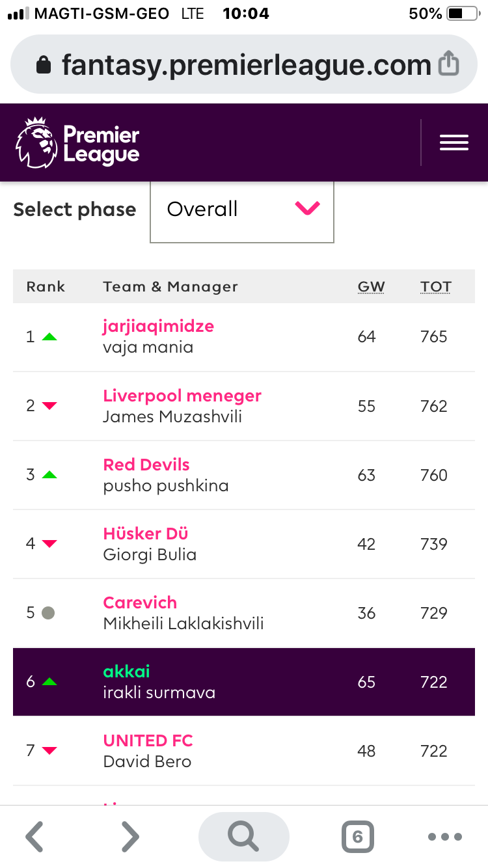Open the hamburger menu icon
The image size is (488, 868).
[x=454, y=142]
